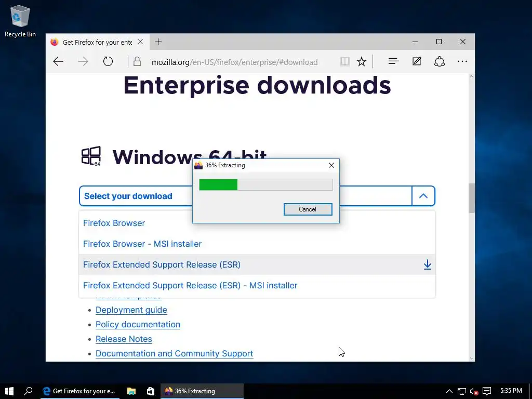The image size is (532, 399).
Task: Open File Explorer from taskbar
Action: pyautogui.click(x=131, y=391)
